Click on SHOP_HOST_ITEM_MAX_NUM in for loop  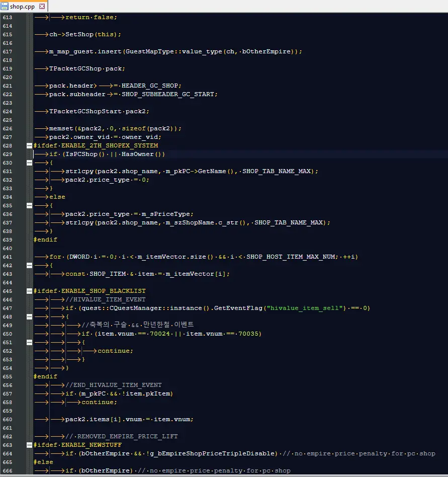point(291,257)
